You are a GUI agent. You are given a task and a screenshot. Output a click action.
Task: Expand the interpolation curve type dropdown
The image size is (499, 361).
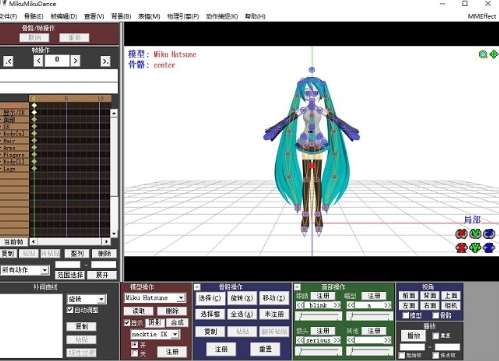coord(102,299)
